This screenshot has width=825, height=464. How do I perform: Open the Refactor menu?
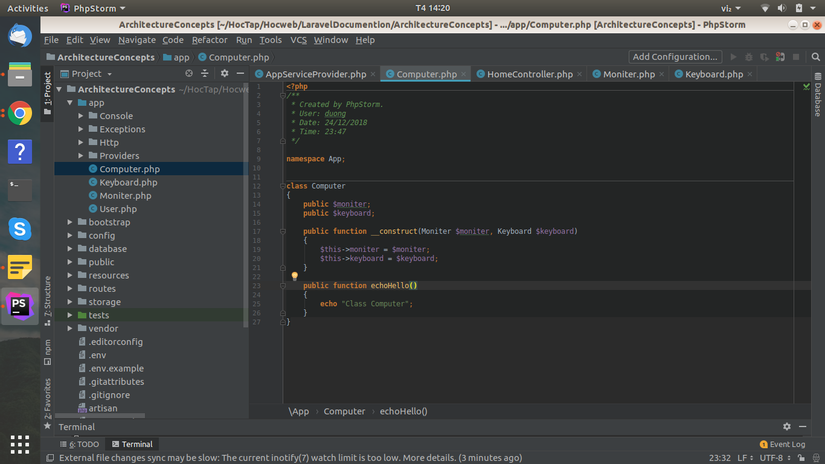pos(209,40)
